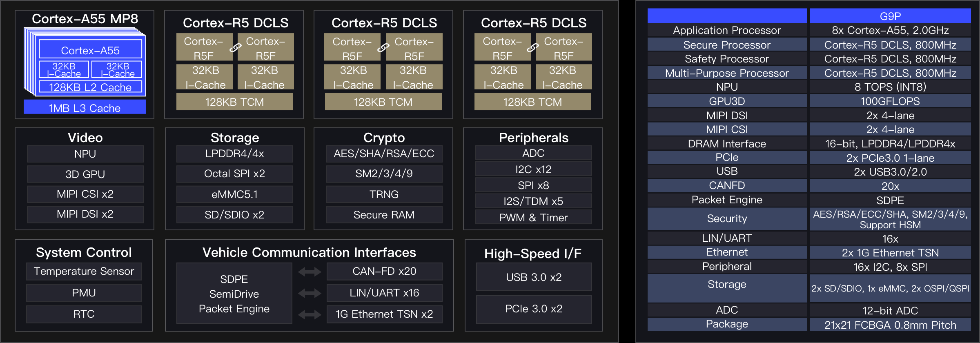Click the 2x PCIe3.0 1-lane cell

[x=890, y=158]
